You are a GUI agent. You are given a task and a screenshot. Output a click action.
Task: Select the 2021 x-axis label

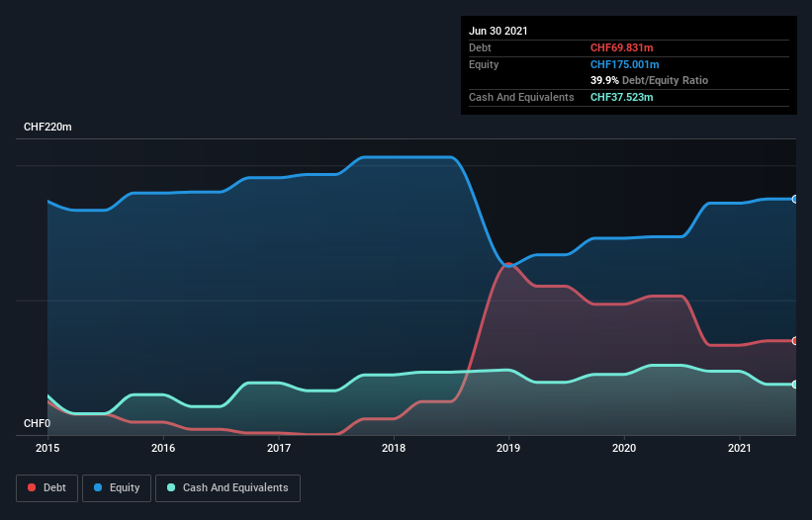pyautogui.click(x=740, y=448)
